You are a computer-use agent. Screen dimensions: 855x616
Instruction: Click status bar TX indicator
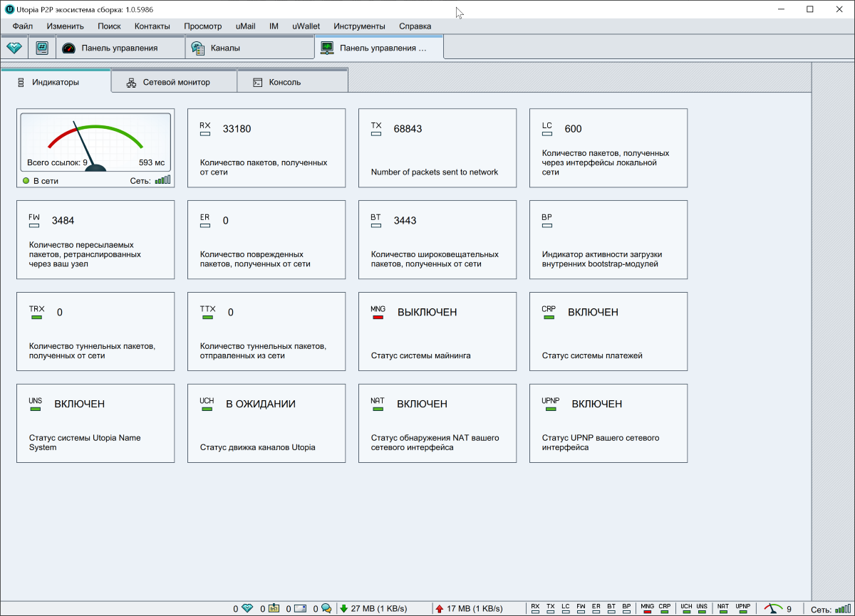click(x=551, y=608)
